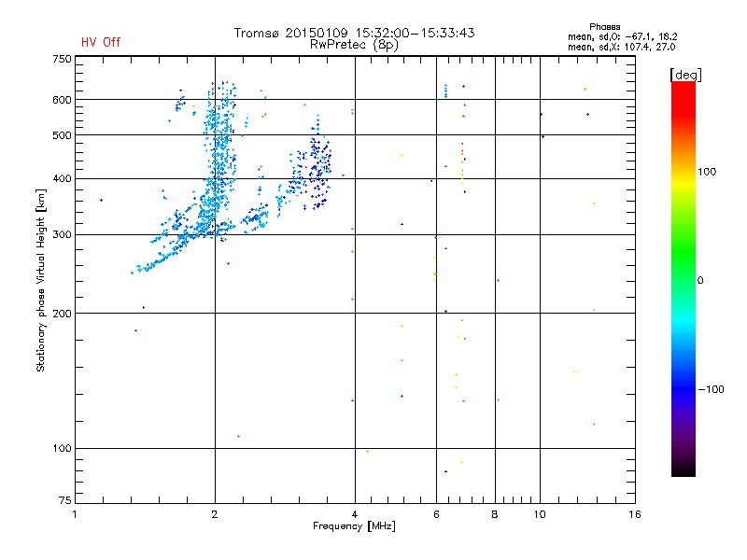The image size is (747, 560).
Task: Click the '600' height axis label
Action: (x=63, y=100)
